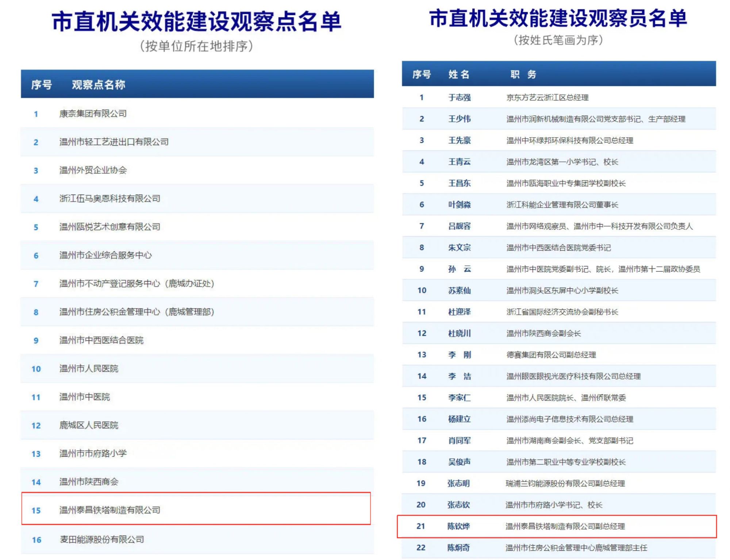The image size is (730, 560).
Task: Select 麦田能源股份有限公司
Action: pos(197,540)
